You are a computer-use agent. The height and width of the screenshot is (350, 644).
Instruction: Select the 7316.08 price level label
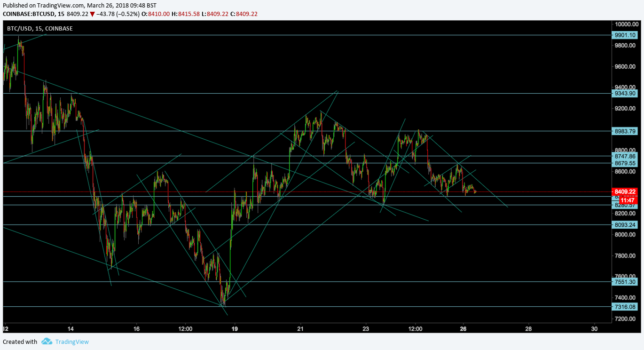tap(625, 306)
